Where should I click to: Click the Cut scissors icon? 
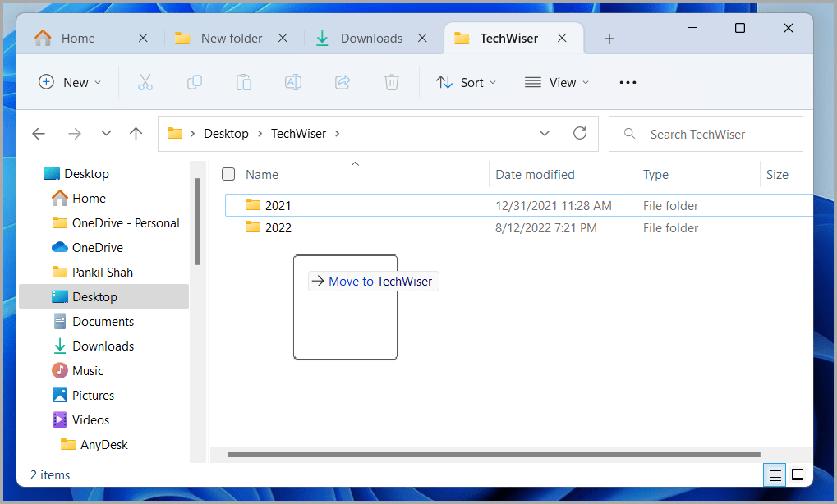click(145, 82)
